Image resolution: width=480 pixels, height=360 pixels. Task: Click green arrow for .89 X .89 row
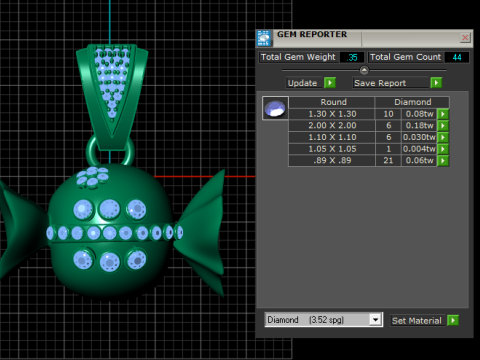pyautogui.click(x=443, y=161)
